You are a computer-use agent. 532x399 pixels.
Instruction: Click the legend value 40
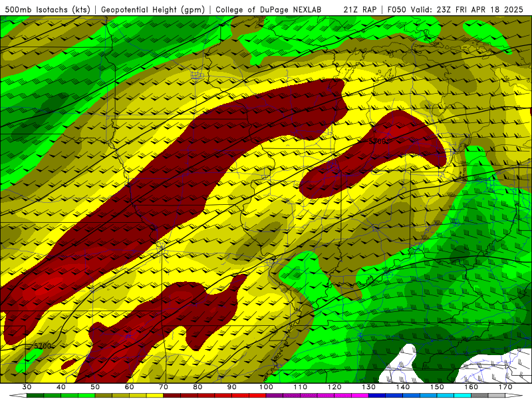coord(61,387)
